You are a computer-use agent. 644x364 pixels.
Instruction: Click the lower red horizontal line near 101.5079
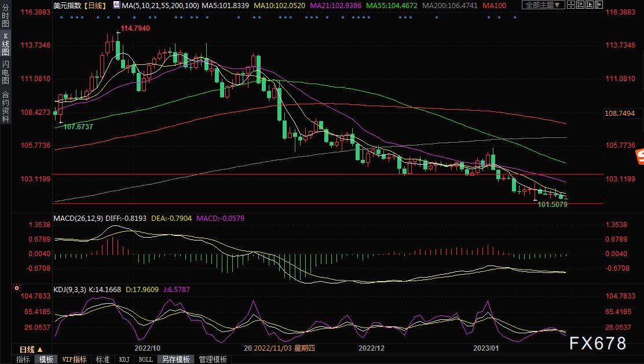[328, 204]
